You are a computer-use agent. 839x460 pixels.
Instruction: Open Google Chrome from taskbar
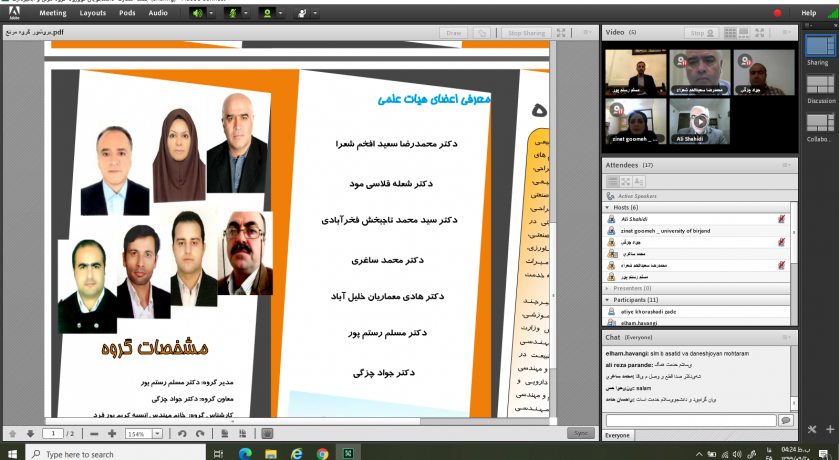pos(322,454)
